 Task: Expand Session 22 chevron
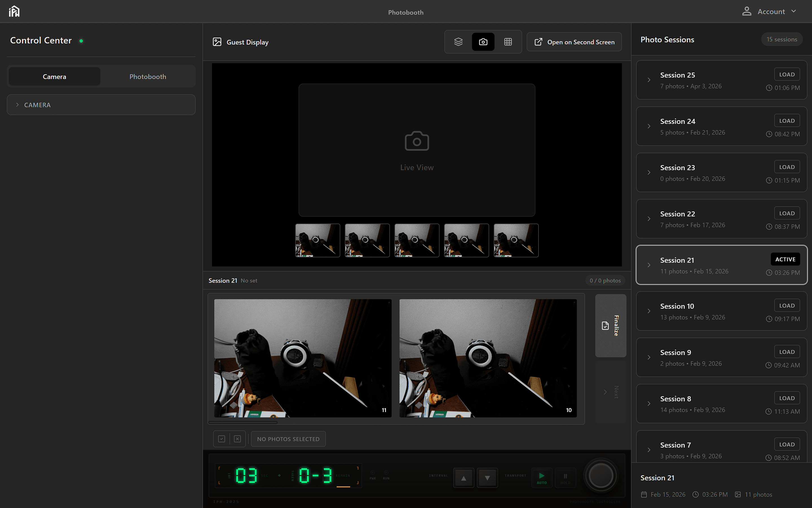point(649,219)
